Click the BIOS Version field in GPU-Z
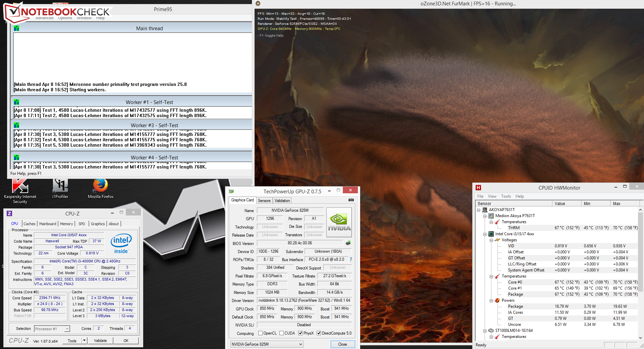This screenshot has width=644, height=349. tap(300, 243)
